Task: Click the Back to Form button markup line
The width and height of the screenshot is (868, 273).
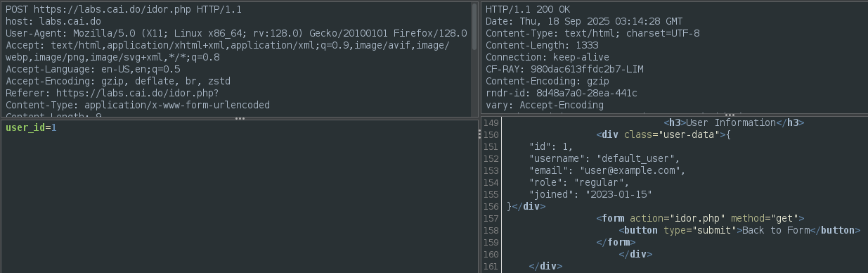Action: tap(739, 230)
